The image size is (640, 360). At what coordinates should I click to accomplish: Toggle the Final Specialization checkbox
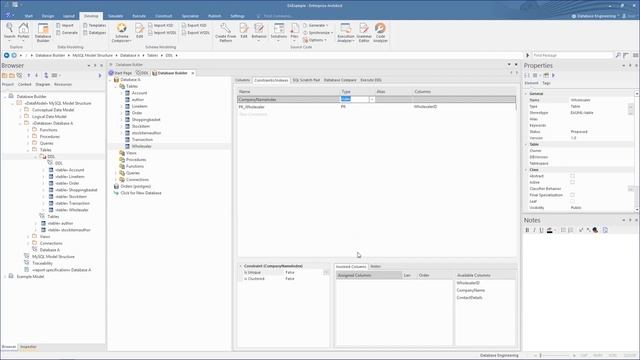pyautogui.click(x=572, y=195)
